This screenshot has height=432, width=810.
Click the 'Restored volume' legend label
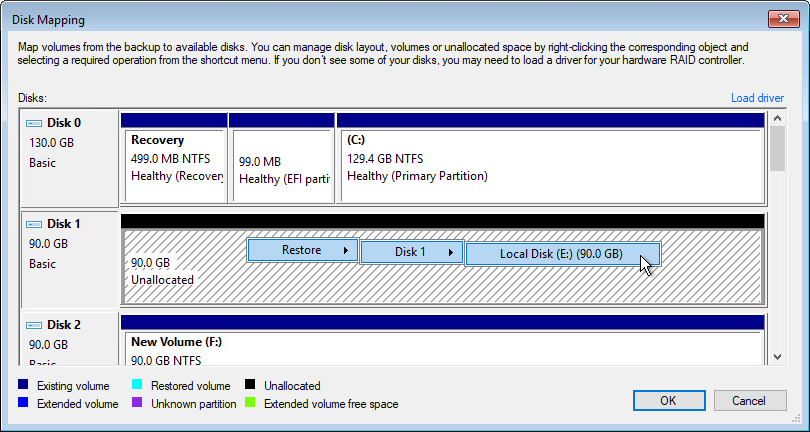tap(191, 386)
